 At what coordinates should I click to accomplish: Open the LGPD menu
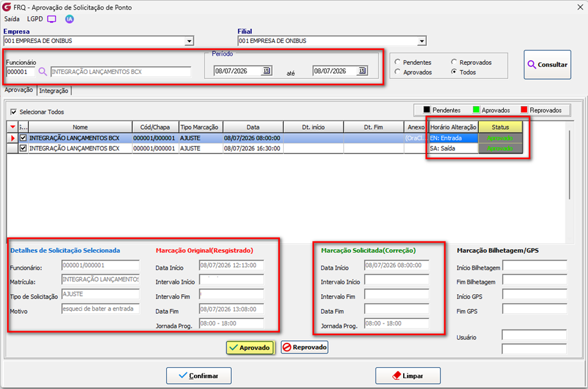35,19
